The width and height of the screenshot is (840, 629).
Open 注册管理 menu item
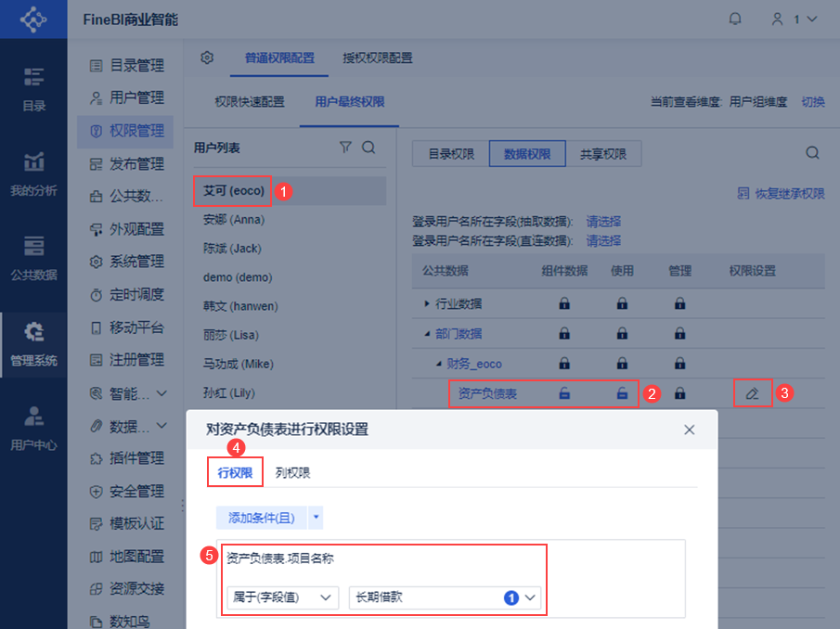(x=126, y=360)
